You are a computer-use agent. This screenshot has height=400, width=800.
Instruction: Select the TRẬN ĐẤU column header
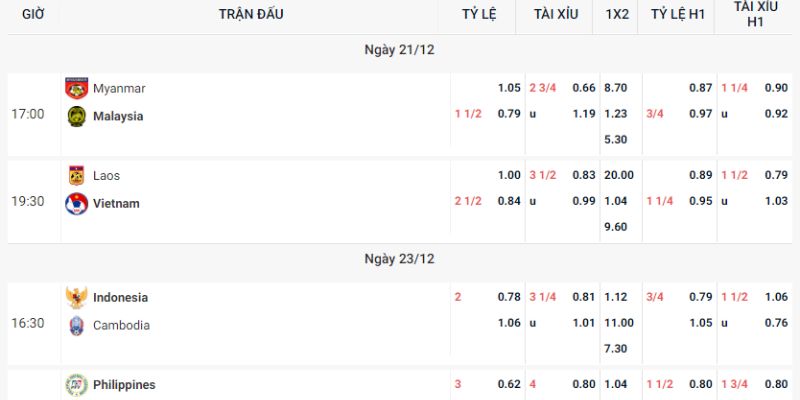coord(251,14)
